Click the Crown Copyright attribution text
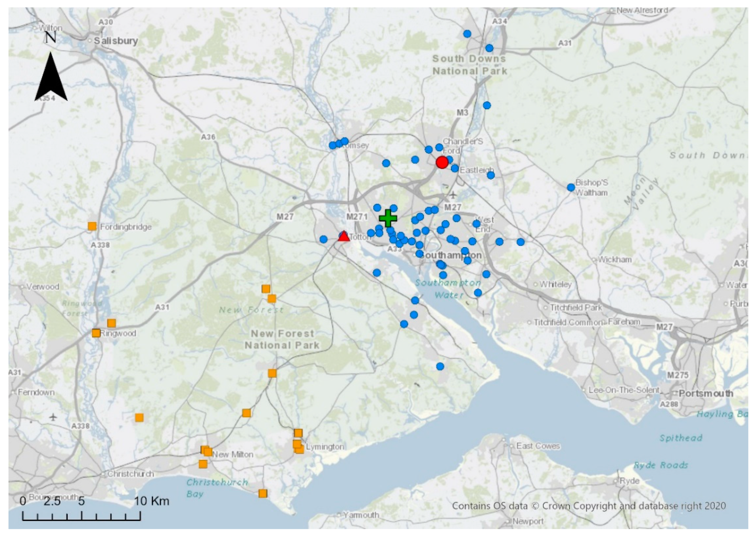 pos(589,506)
